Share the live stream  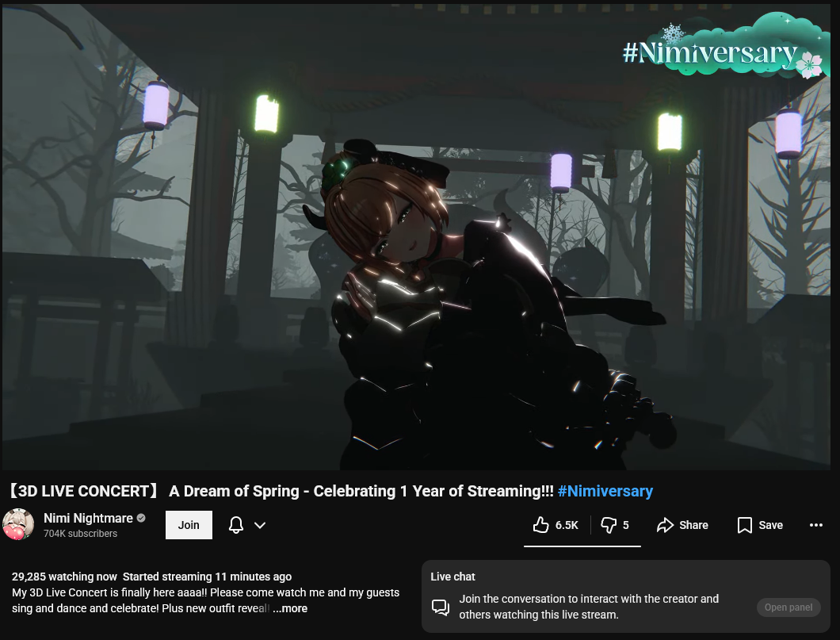682,525
